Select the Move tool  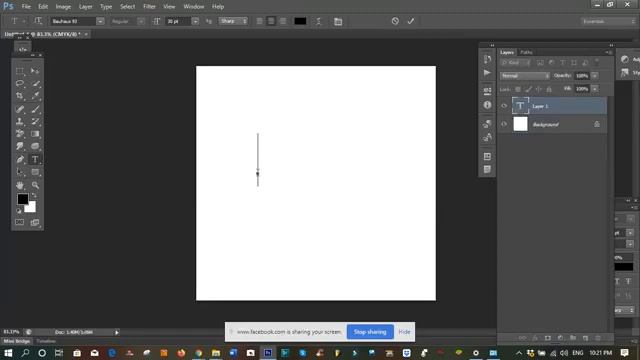[35, 71]
